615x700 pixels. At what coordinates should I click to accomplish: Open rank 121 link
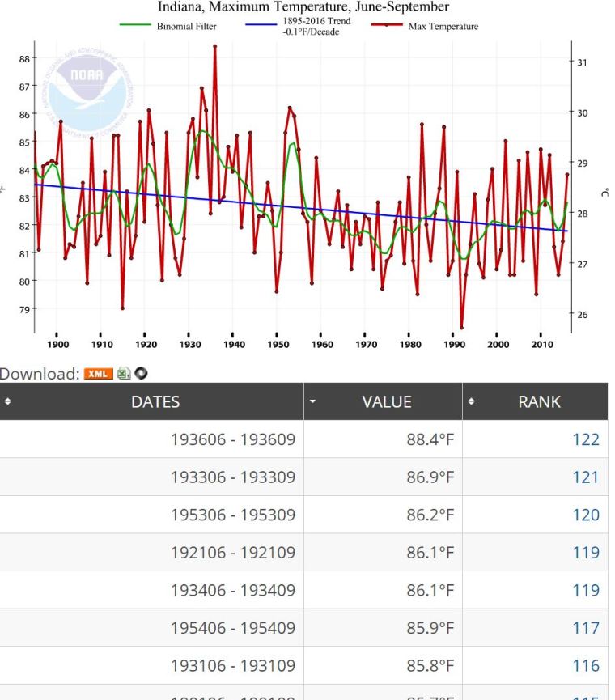pyautogui.click(x=585, y=477)
